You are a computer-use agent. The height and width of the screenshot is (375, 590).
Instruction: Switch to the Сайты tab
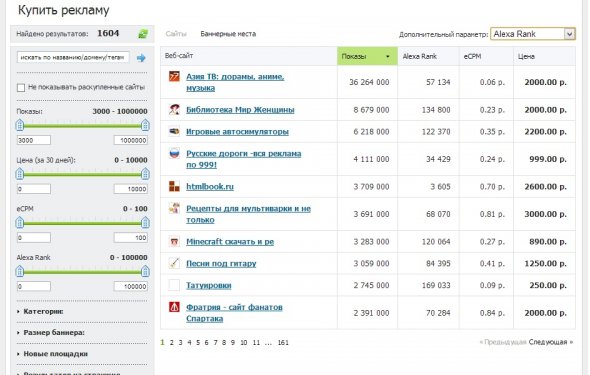176,34
